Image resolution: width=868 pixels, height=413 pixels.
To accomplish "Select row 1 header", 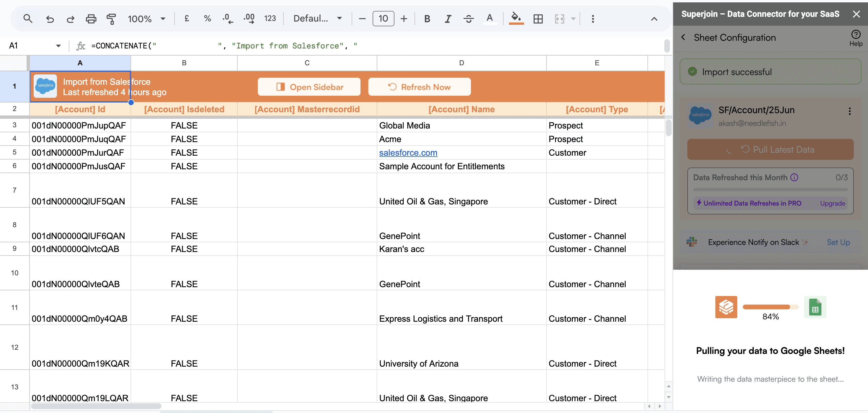I will (x=14, y=86).
